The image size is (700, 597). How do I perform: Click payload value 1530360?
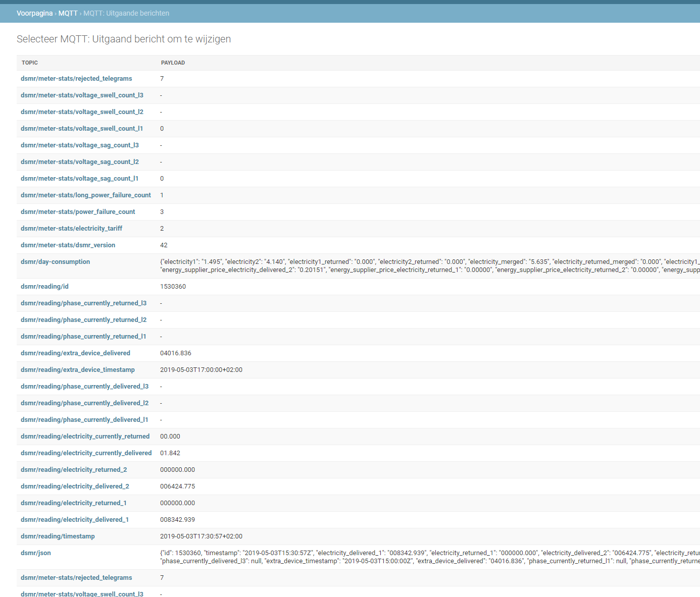(x=173, y=287)
